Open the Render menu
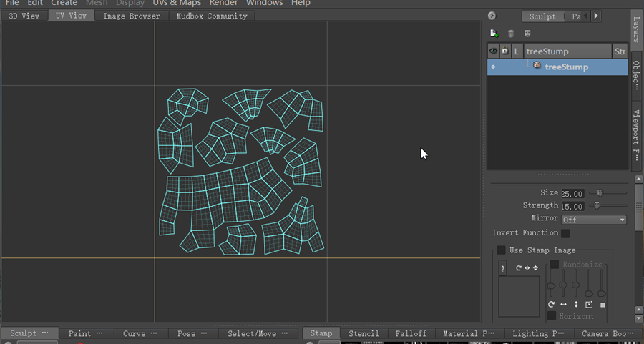644x344 pixels. 223,3
